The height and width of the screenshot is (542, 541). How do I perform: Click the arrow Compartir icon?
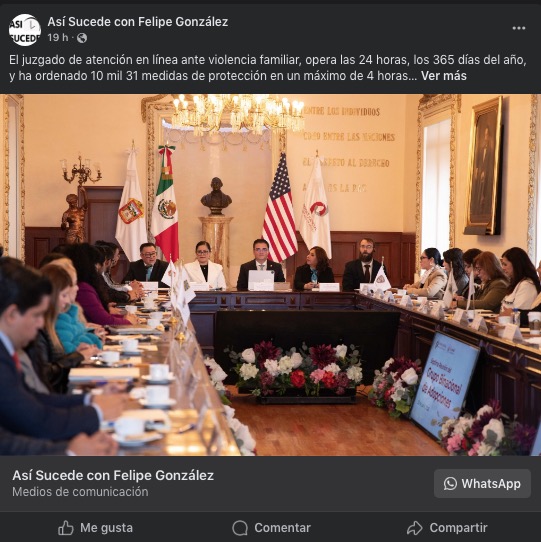click(414, 528)
